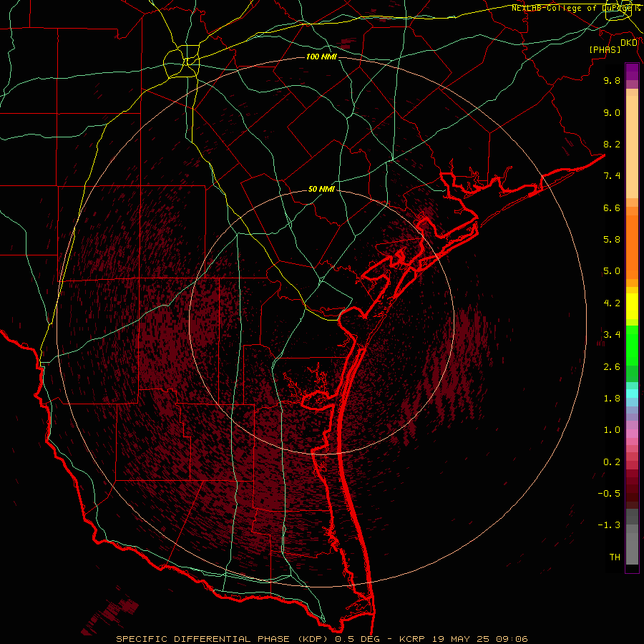
Task: Pick the cyan segment of the color bar
Action: click(x=632, y=394)
